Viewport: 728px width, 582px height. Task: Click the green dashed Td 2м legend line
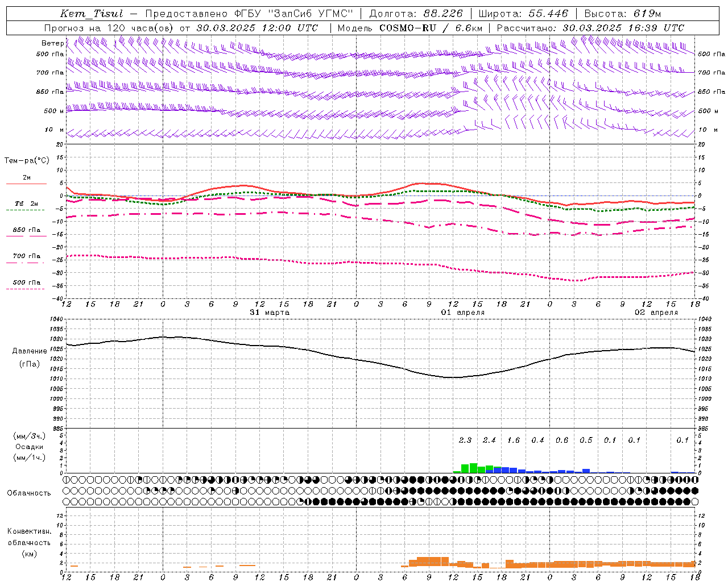click(26, 210)
